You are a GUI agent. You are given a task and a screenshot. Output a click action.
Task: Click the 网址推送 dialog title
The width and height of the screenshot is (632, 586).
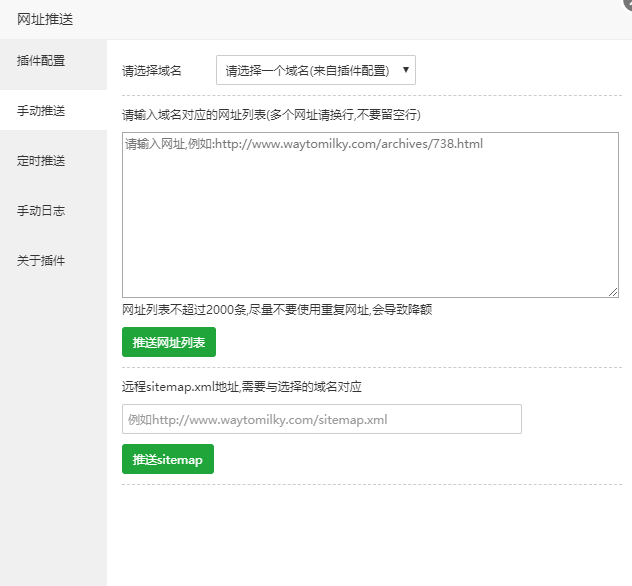click(x=45, y=19)
